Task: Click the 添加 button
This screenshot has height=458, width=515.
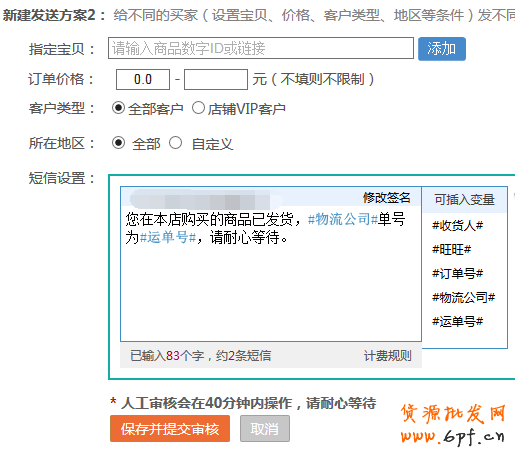Action: (442, 49)
